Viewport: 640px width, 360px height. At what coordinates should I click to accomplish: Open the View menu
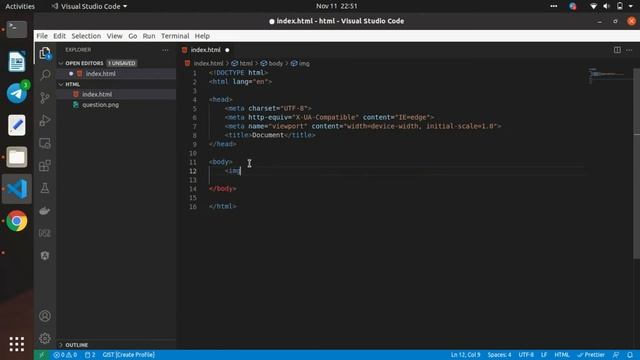(x=115, y=36)
